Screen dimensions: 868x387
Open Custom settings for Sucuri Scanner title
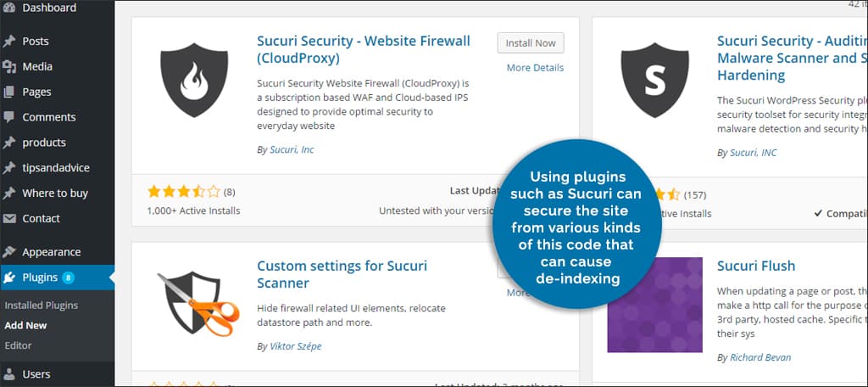pyautogui.click(x=342, y=274)
